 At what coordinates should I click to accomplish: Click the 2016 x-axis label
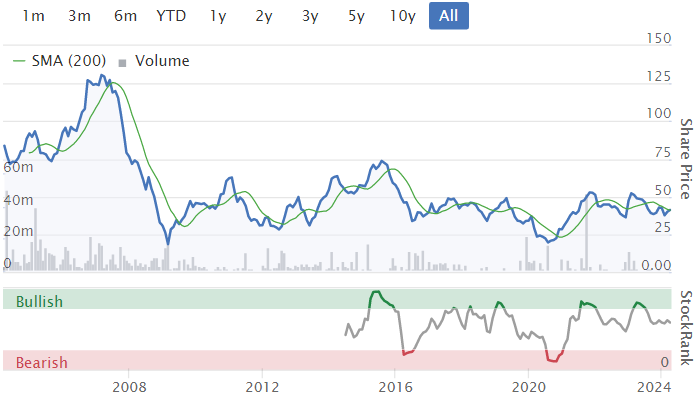(x=395, y=386)
